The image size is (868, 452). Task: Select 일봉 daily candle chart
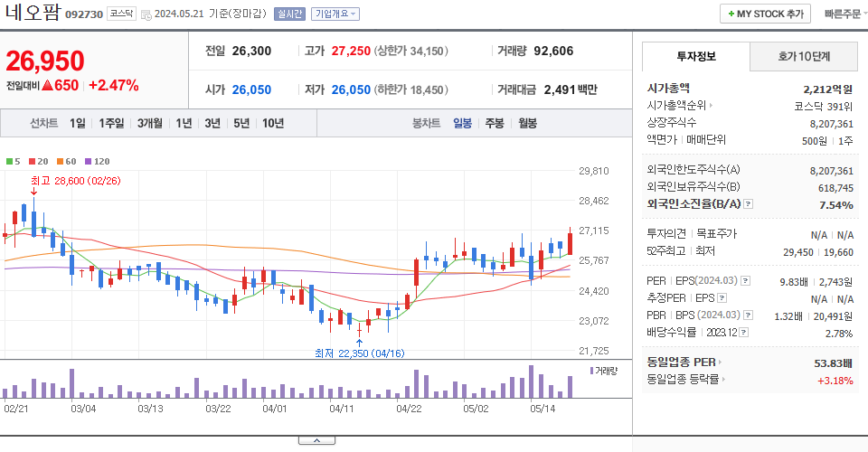click(462, 123)
